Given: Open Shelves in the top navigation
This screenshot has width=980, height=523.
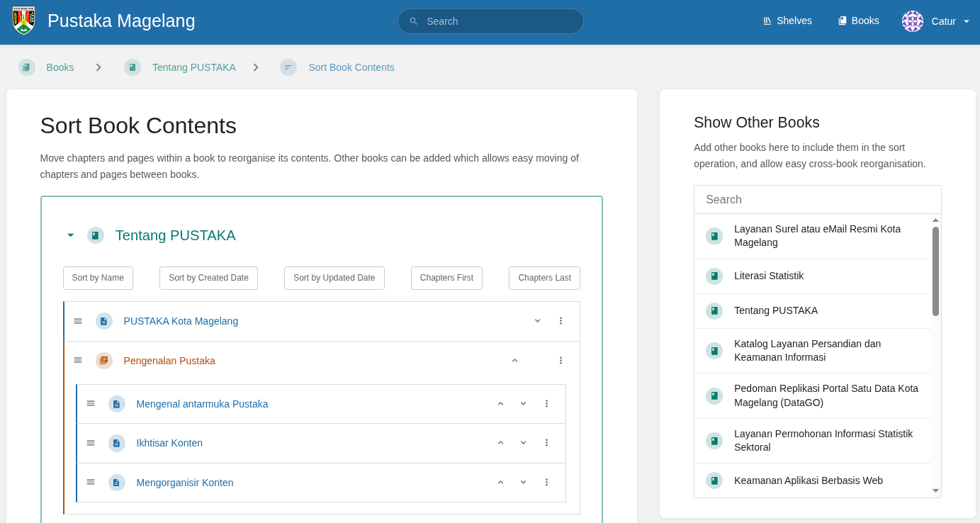Looking at the screenshot, I should click(787, 21).
